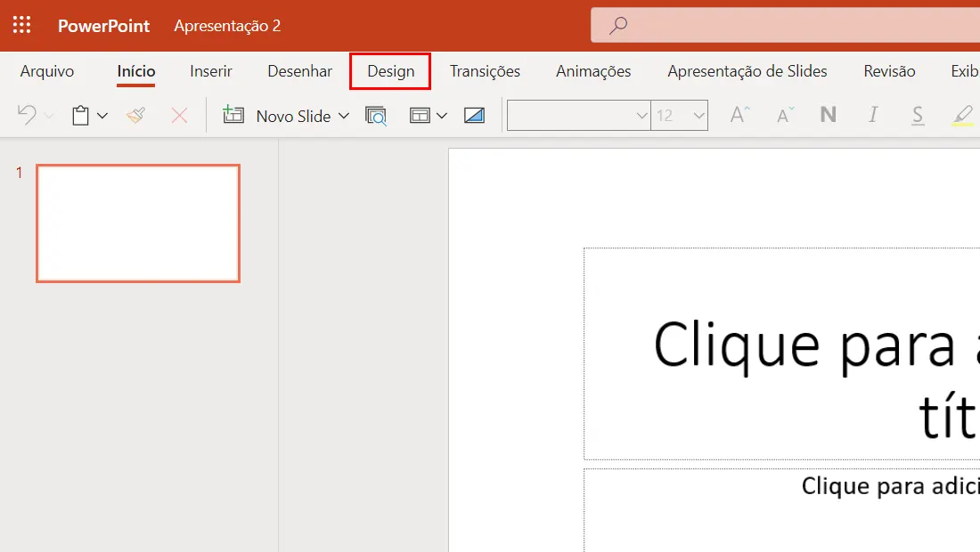The width and height of the screenshot is (980, 552).
Task: Open the Apresentação de Slides tab
Action: coord(747,71)
